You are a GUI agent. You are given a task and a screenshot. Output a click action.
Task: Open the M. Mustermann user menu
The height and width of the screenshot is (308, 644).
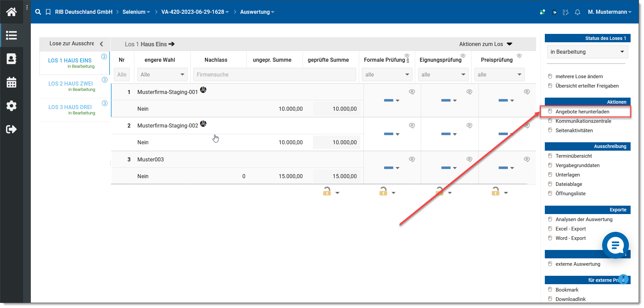(x=609, y=12)
